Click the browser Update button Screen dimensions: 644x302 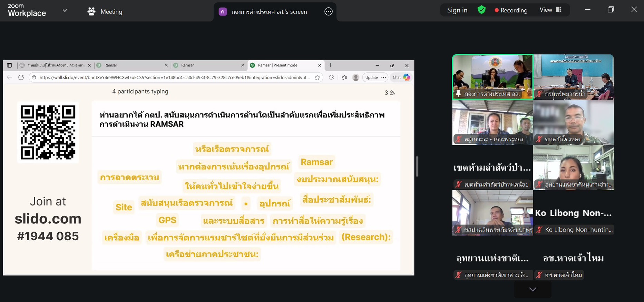(372, 78)
